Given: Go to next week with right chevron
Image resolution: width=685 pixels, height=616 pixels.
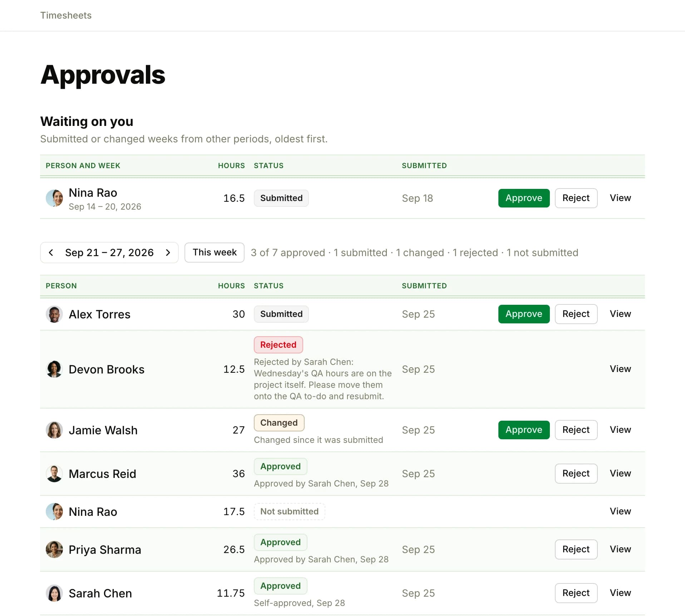Looking at the screenshot, I should pos(168,253).
